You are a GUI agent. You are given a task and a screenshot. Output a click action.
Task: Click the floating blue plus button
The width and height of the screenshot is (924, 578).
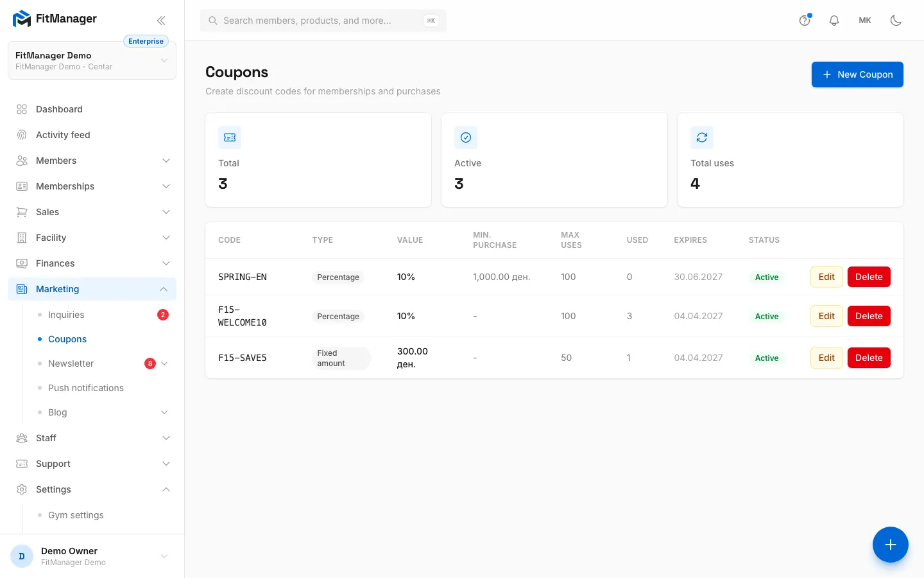(x=891, y=545)
